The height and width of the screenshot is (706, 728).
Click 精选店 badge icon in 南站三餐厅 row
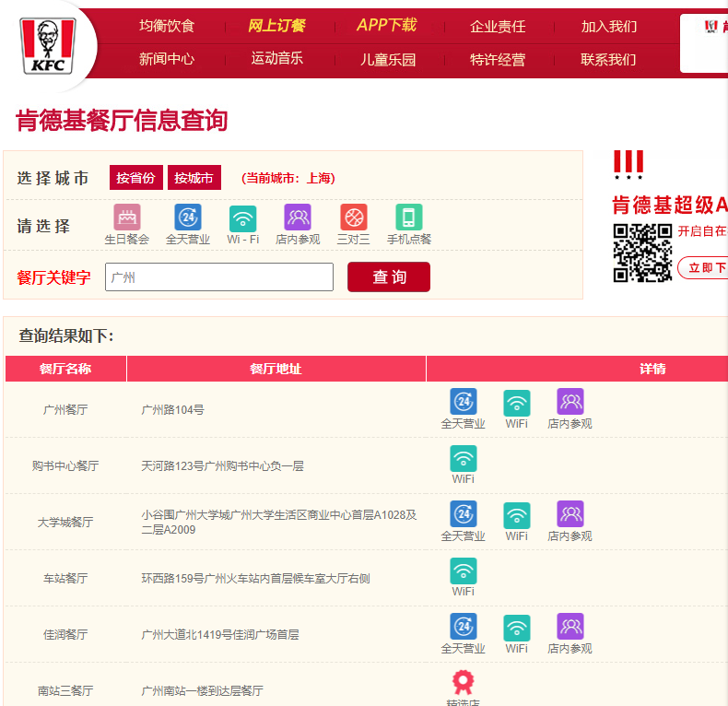[464, 682]
